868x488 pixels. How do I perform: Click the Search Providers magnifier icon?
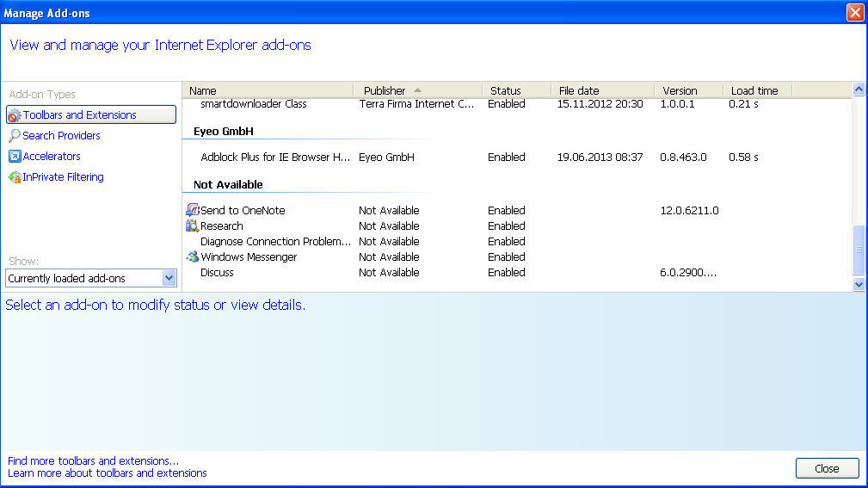point(15,136)
